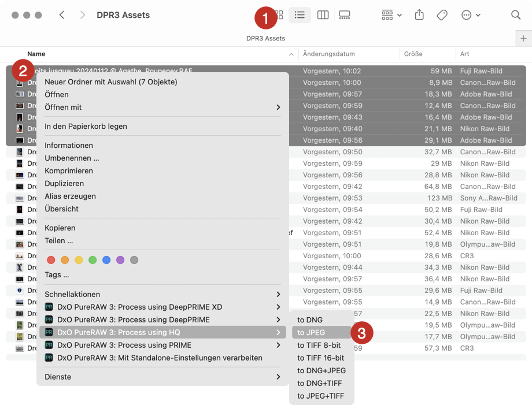Switch Finder to gallery view
The width and height of the screenshot is (532, 405).
[x=345, y=15]
